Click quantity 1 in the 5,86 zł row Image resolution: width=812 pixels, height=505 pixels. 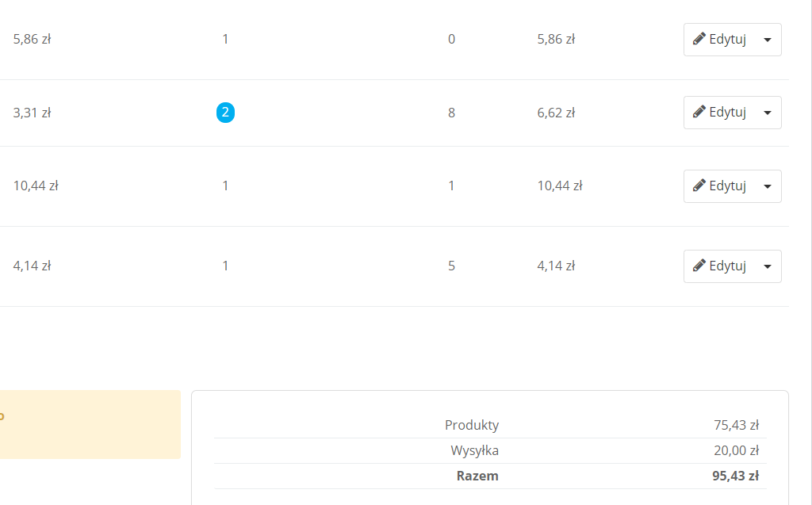tap(225, 39)
